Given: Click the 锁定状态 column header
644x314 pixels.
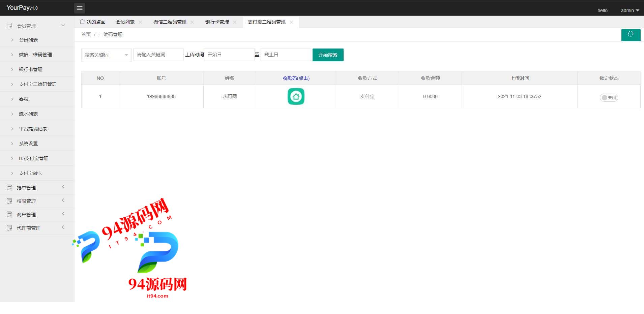Looking at the screenshot, I should (609, 78).
